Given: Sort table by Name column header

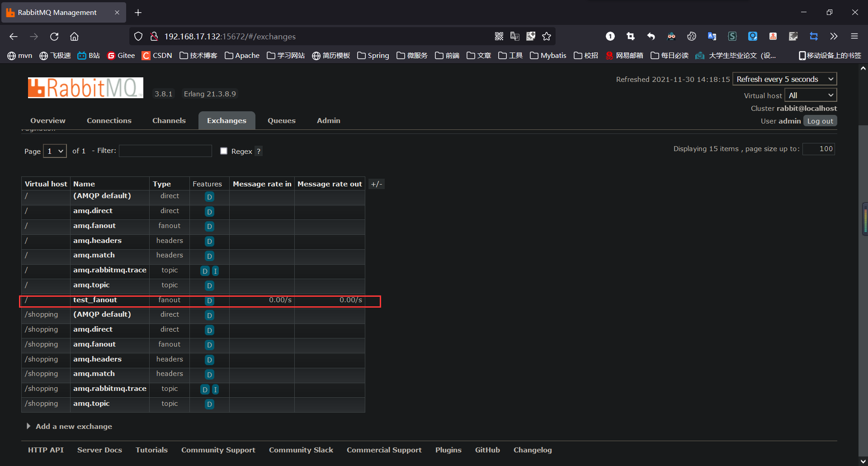Looking at the screenshot, I should point(84,184).
